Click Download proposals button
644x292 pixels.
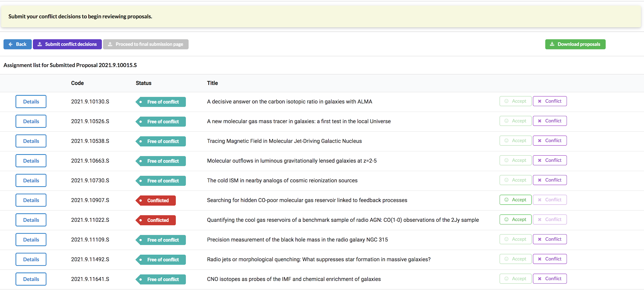tap(575, 44)
